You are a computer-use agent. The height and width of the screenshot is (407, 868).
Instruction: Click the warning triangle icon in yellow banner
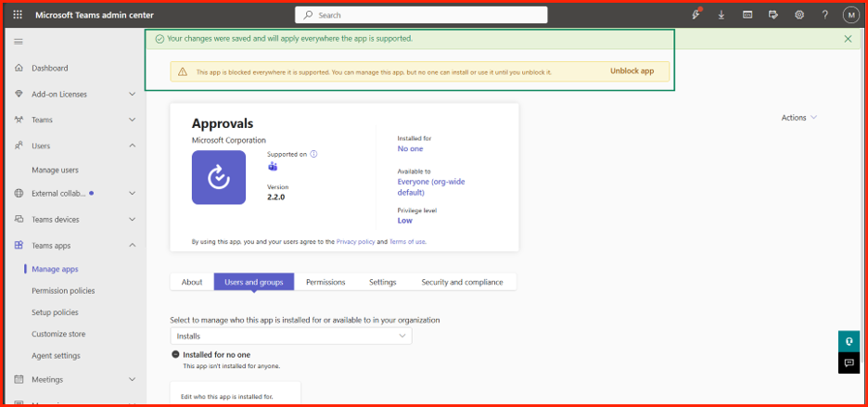182,72
